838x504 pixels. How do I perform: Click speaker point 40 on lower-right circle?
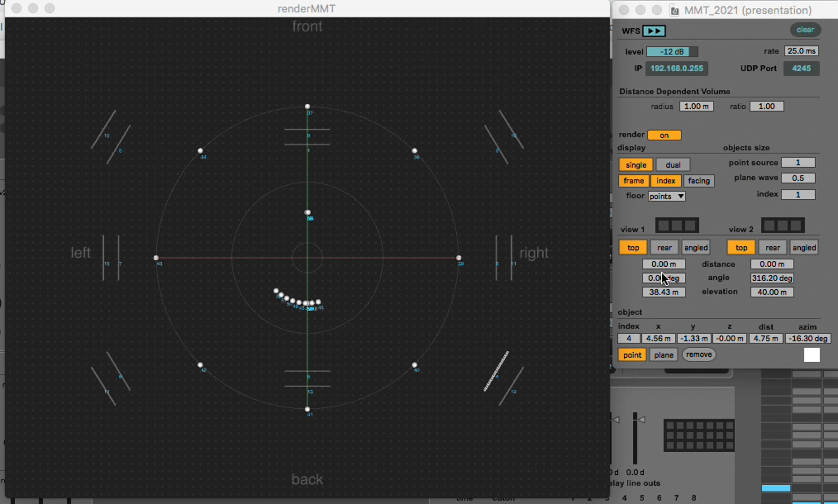[x=414, y=365]
